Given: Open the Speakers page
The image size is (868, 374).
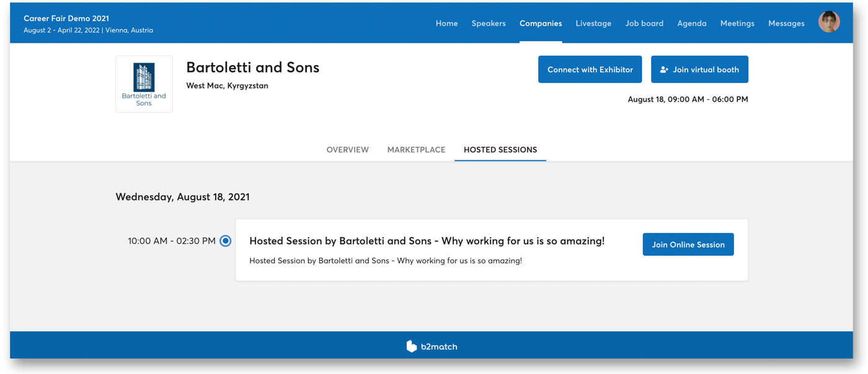Looking at the screenshot, I should click(489, 24).
